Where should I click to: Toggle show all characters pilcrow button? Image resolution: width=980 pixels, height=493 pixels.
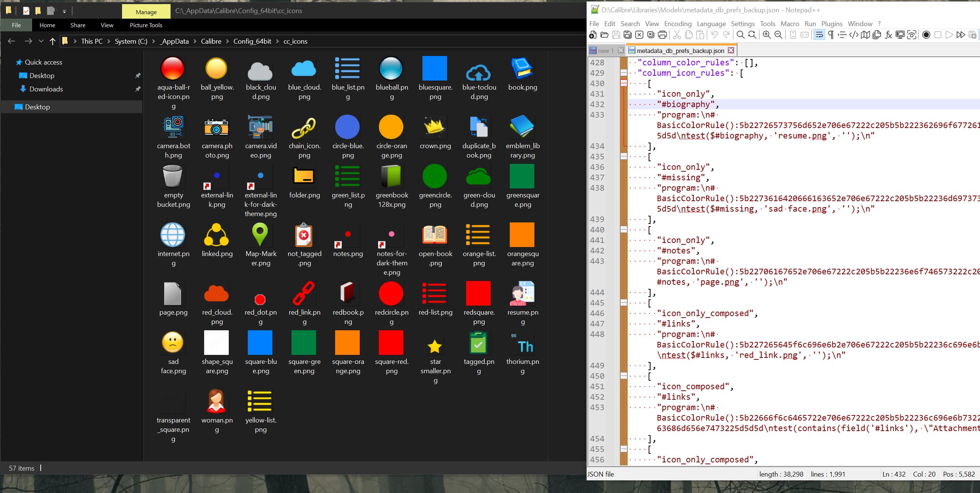tap(831, 35)
